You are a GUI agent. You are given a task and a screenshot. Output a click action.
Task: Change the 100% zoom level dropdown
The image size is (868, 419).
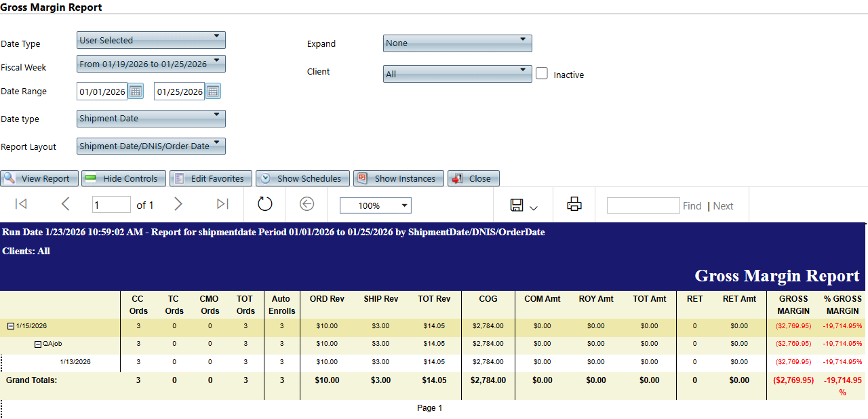coord(375,205)
